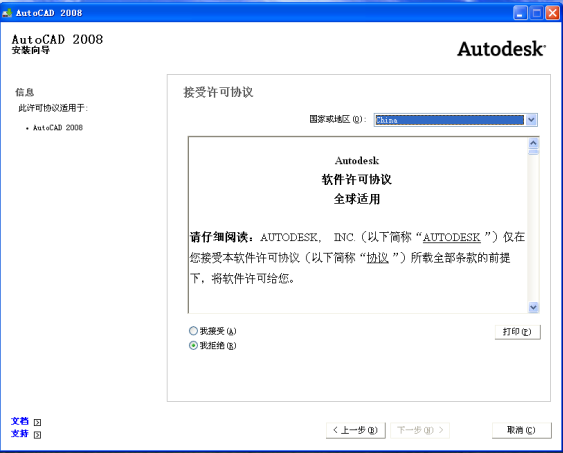Click the Autodesk logo
563x453 pixels.
[502, 49]
